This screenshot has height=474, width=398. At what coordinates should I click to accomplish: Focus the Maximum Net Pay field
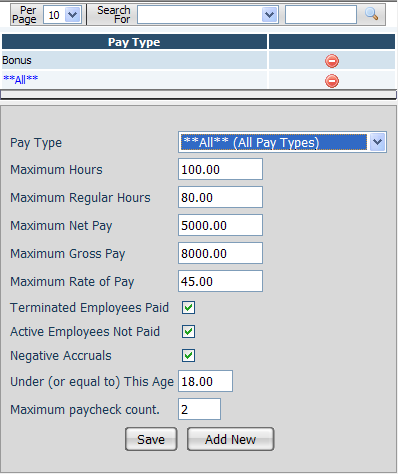(x=220, y=225)
